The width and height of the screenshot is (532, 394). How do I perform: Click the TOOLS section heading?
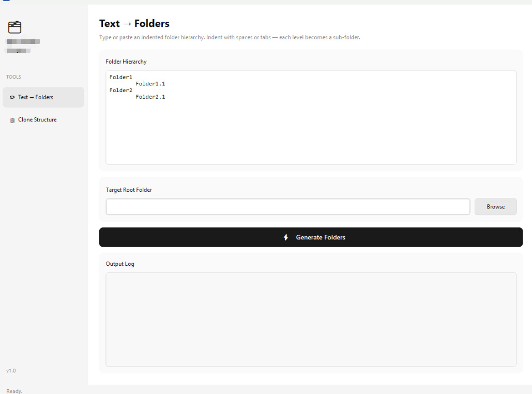point(13,77)
